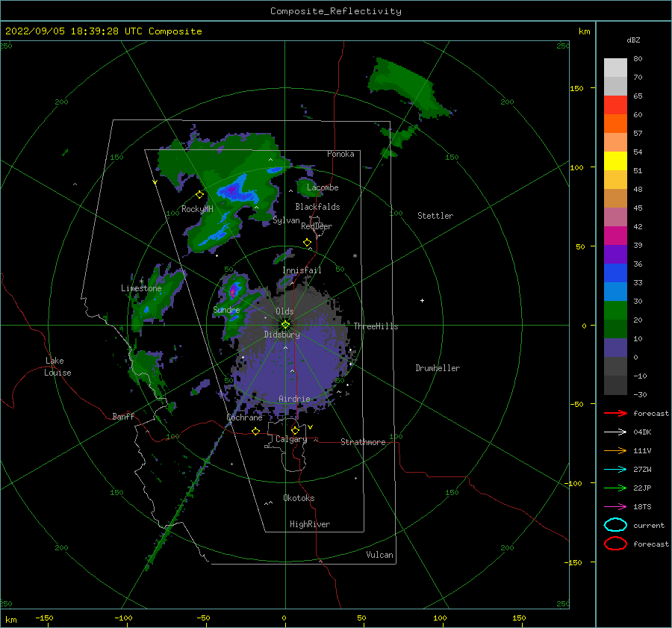The image size is (672, 628).
Task: Click the Calgary city label
Action: pyautogui.click(x=291, y=439)
